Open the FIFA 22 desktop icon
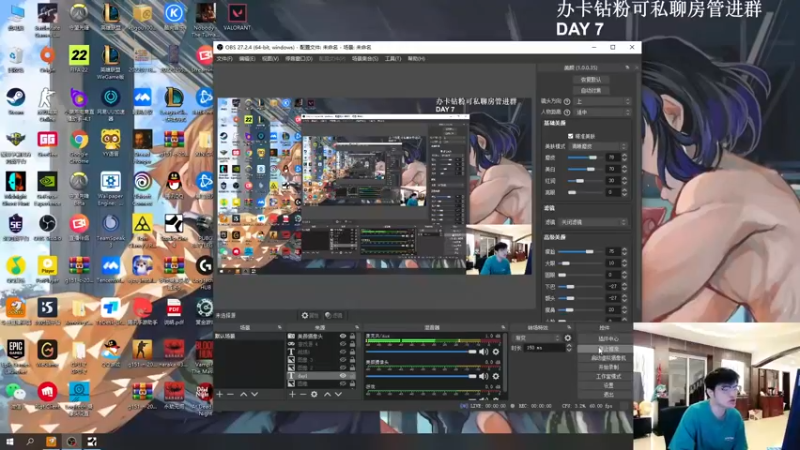800x450 pixels. pos(79,59)
